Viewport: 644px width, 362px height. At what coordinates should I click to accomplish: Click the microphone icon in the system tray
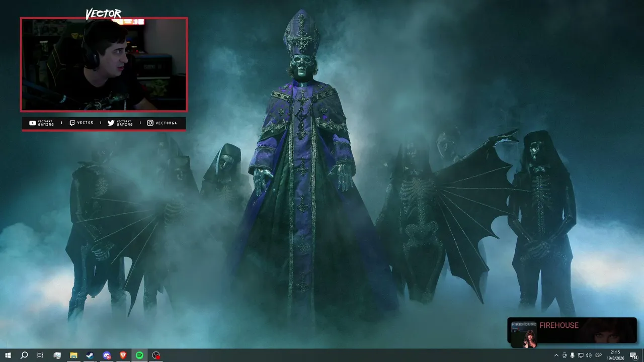[573, 355]
